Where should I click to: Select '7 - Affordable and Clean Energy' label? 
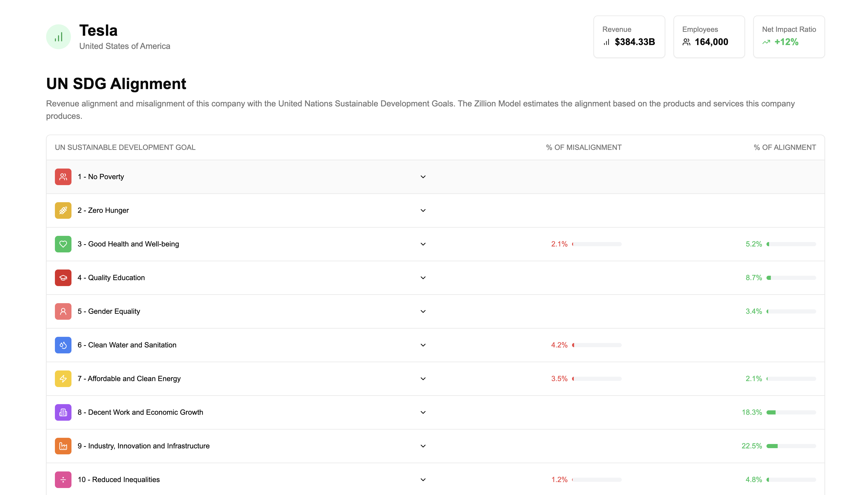(129, 379)
